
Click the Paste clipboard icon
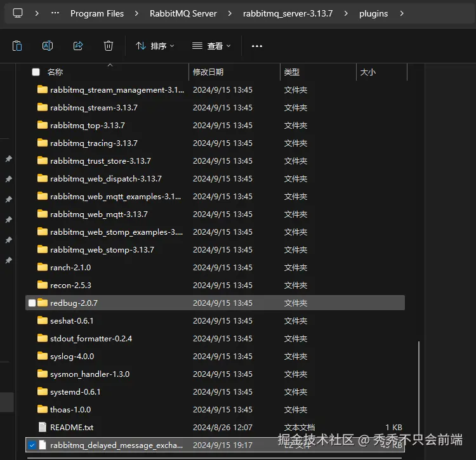[x=17, y=46]
